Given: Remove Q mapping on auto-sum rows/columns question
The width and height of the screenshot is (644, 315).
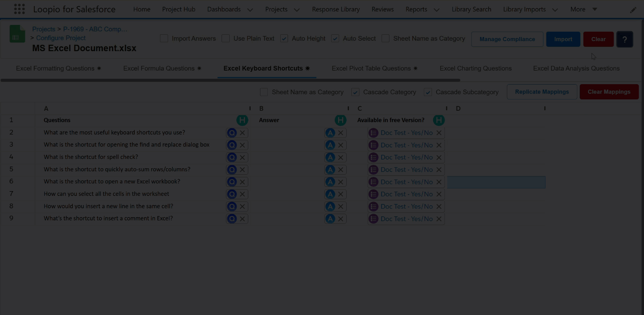Looking at the screenshot, I should coord(242,170).
